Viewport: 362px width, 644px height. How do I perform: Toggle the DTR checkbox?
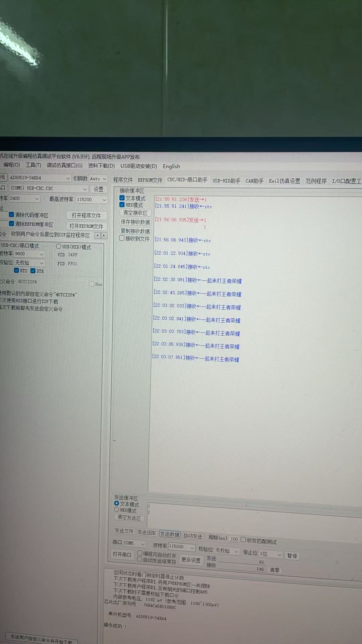[33, 271]
